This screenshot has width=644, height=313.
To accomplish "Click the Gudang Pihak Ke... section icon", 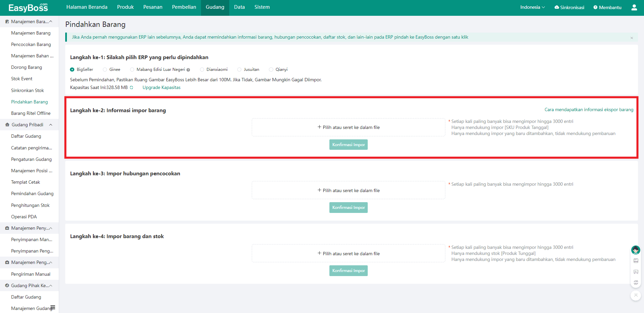I will (7, 285).
